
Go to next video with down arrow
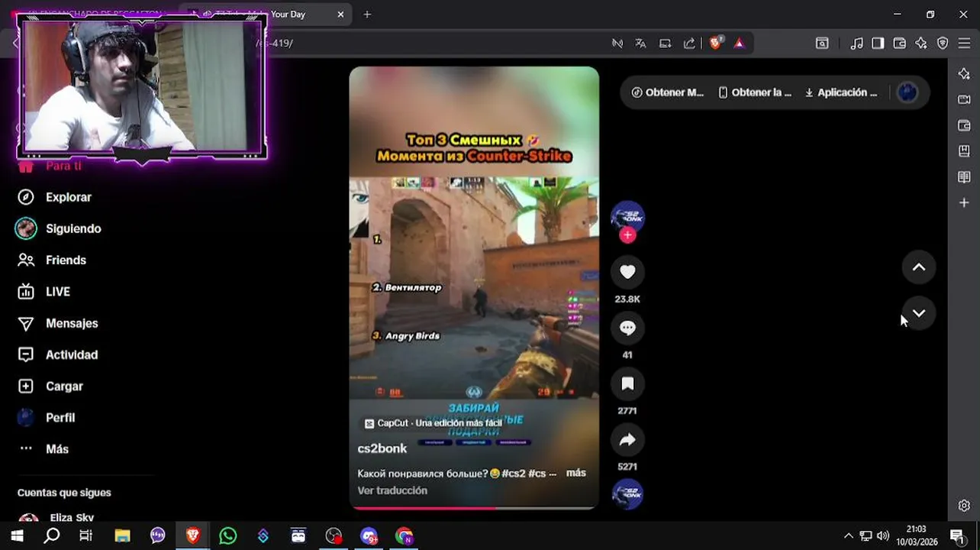tap(919, 313)
